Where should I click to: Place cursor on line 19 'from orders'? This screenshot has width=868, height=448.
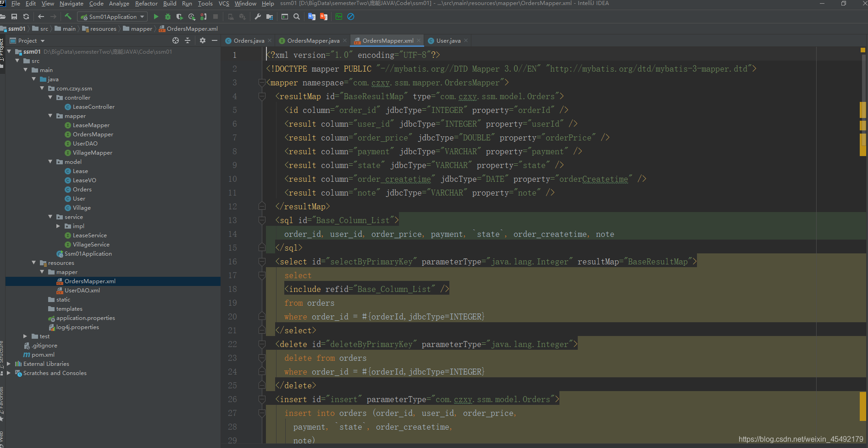(309, 303)
